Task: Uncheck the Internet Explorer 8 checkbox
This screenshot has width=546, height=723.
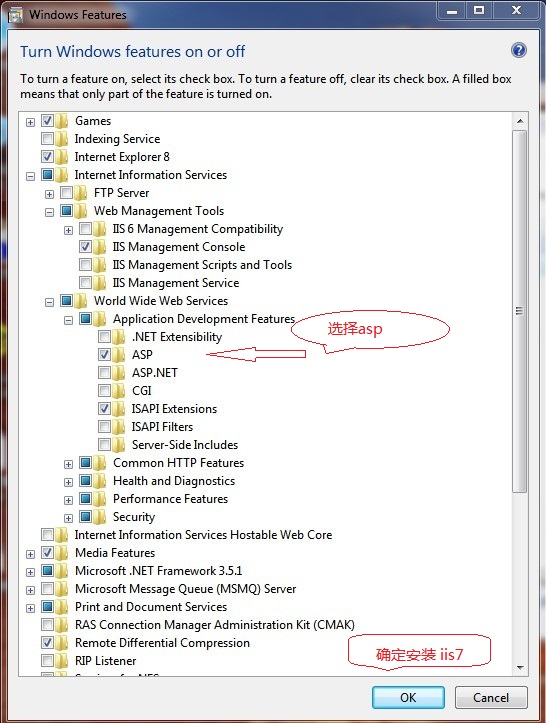Action: 47,156
